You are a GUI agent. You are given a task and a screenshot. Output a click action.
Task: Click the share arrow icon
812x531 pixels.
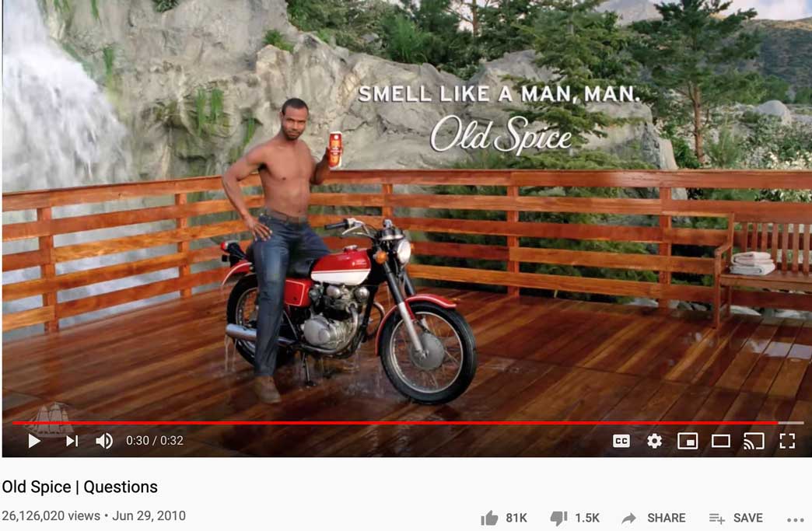click(x=628, y=518)
